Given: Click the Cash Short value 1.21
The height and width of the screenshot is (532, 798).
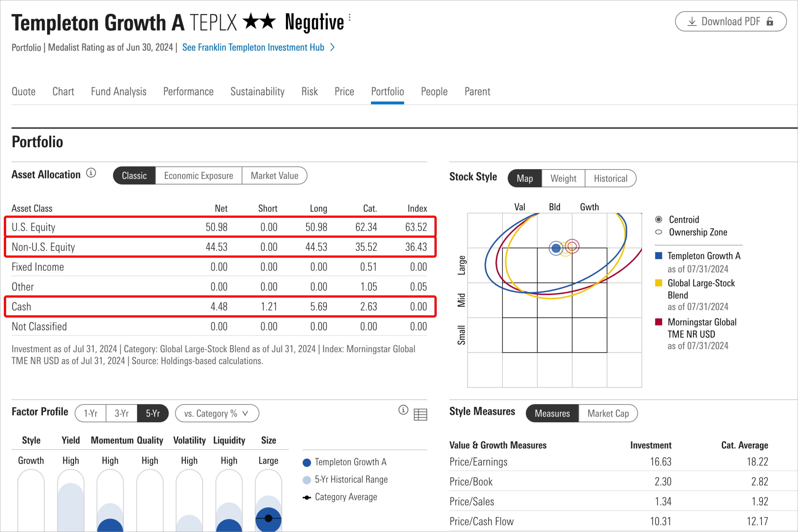Looking at the screenshot, I should coord(269,307).
